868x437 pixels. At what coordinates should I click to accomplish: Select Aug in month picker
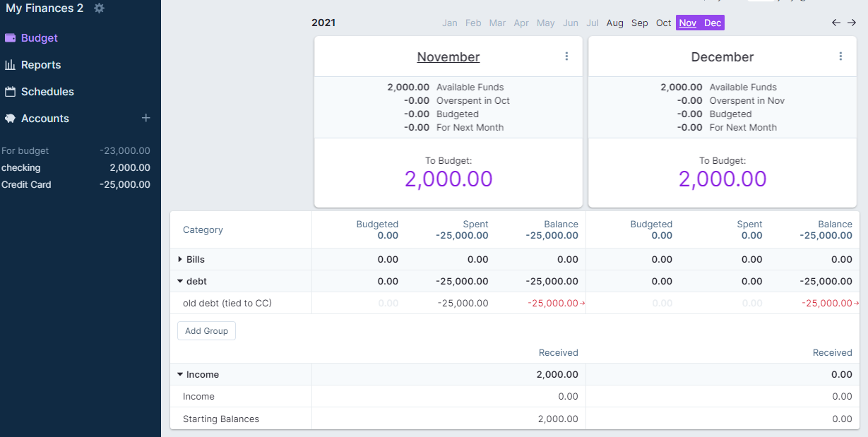tap(615, 23)
